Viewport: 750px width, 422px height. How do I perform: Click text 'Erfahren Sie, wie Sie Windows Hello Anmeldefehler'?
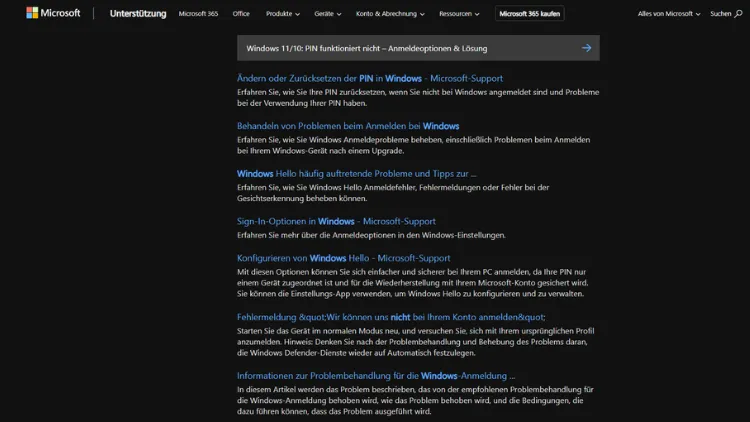(x=393, y=193)
